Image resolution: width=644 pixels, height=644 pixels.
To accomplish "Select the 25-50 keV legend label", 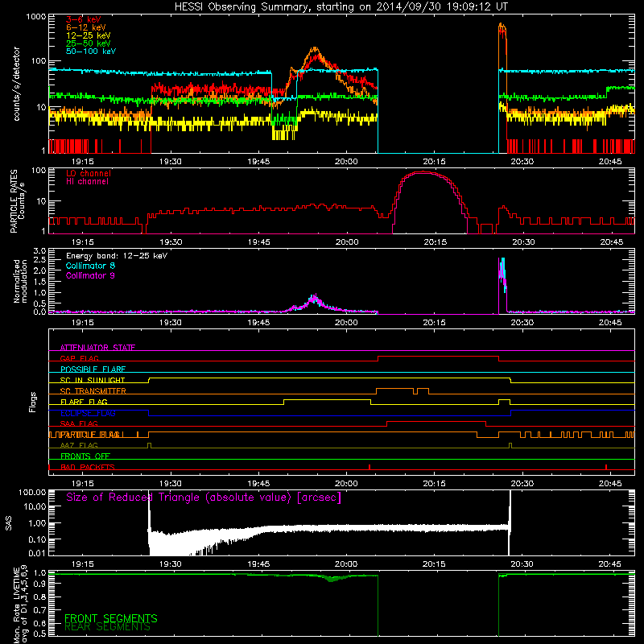I will coord(88,43).
